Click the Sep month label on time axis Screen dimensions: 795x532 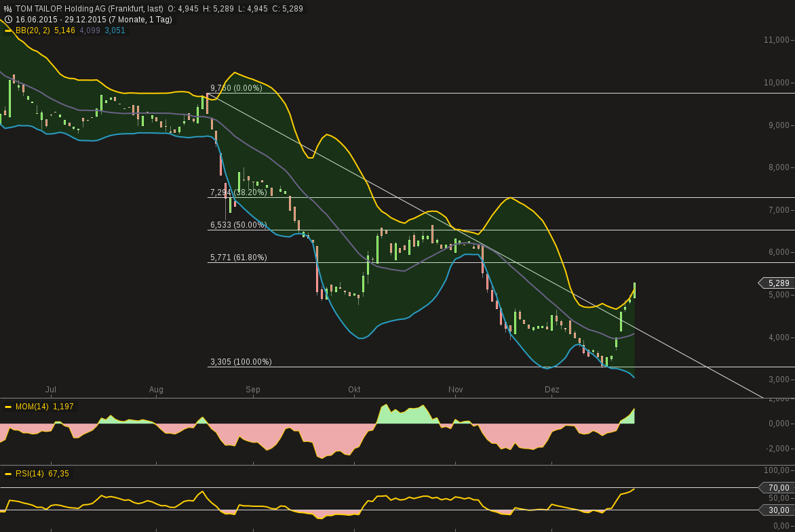252,390
